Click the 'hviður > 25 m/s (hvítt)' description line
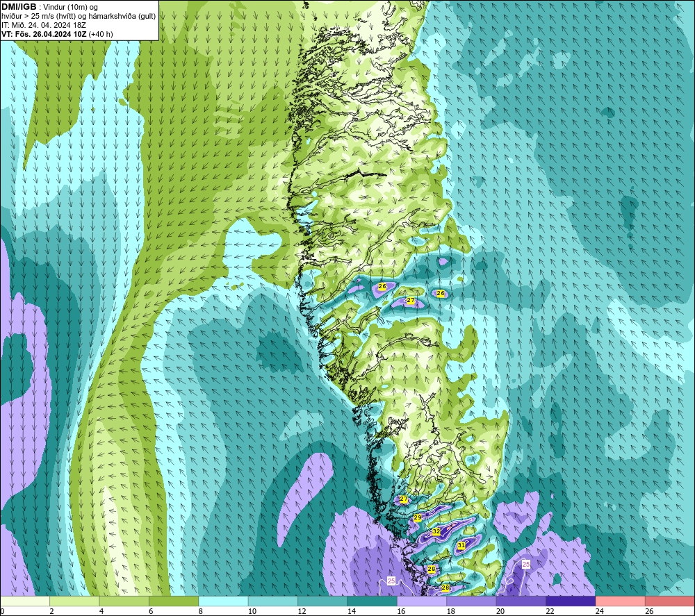 click(79, 16)
